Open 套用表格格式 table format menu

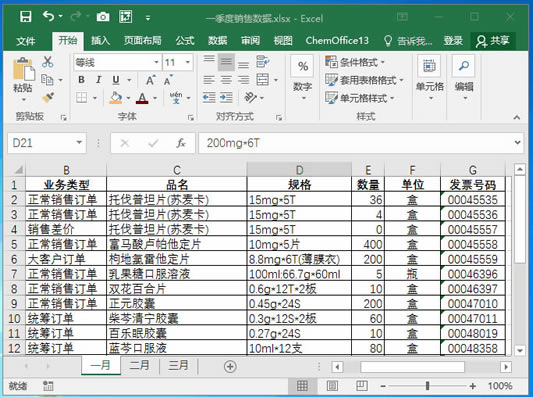[364, 80]
